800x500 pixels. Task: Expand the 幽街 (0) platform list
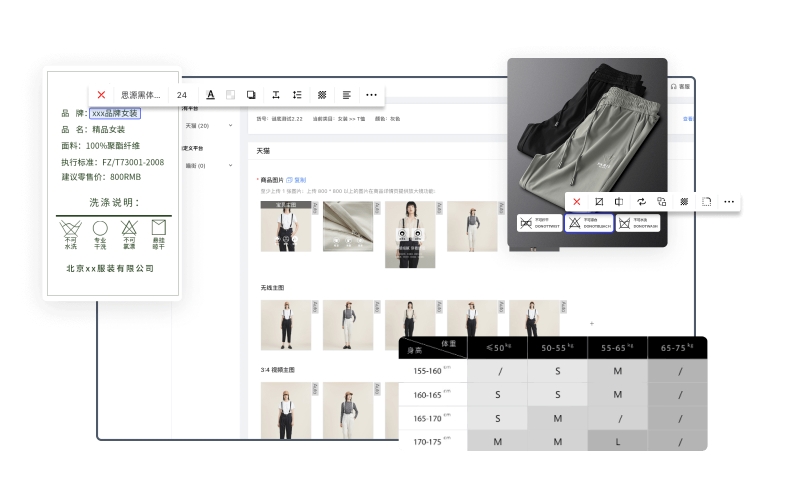pyautogui.click(x=231, y=165)
